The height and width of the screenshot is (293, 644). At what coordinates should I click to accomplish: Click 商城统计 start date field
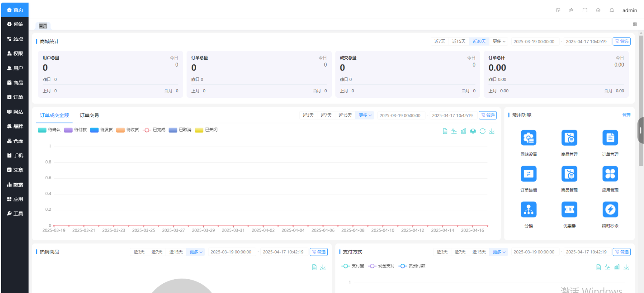(x=534, y=41)
